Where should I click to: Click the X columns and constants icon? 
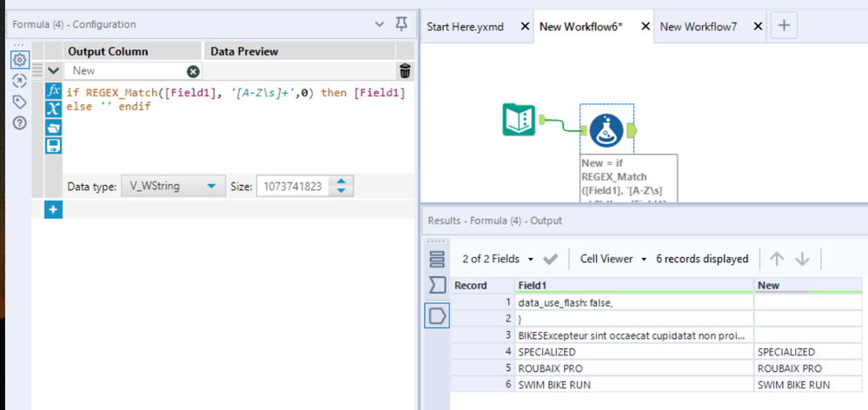coord(53,109)
